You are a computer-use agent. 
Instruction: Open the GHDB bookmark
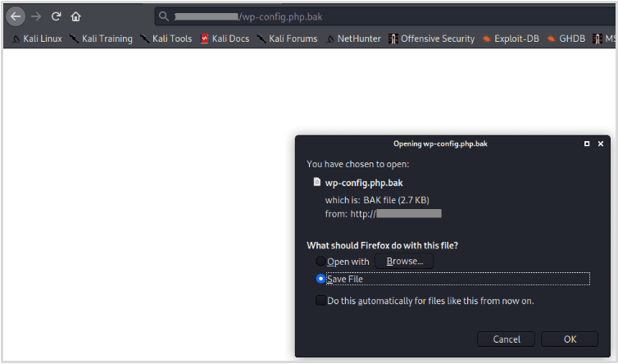pyautogui.click(x=566, y=39)
